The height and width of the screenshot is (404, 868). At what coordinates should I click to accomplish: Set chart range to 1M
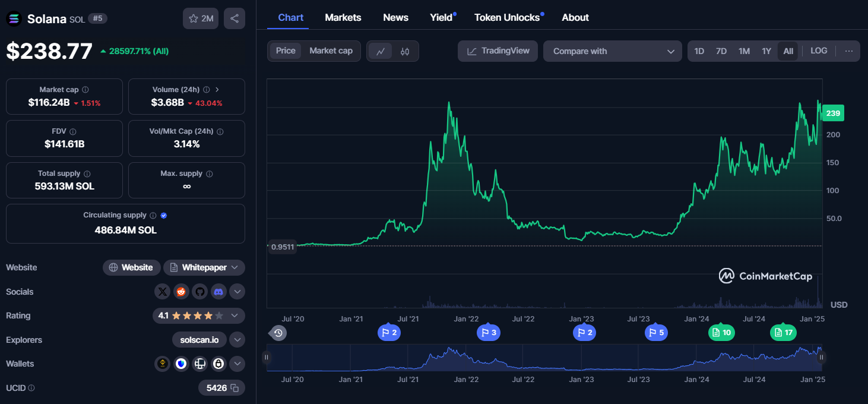(x=744, y=51)
